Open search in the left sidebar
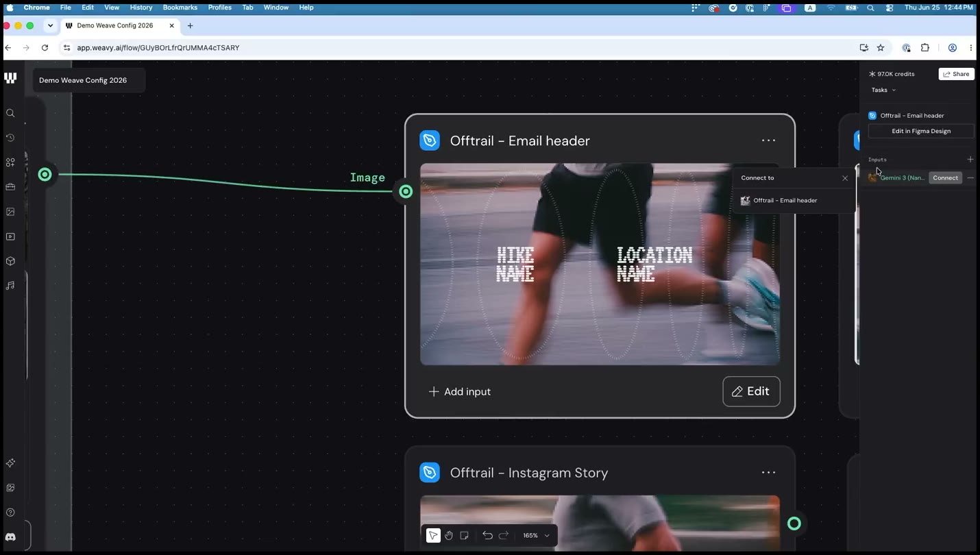This screenshot has width=980, height=555. (10, 113)
